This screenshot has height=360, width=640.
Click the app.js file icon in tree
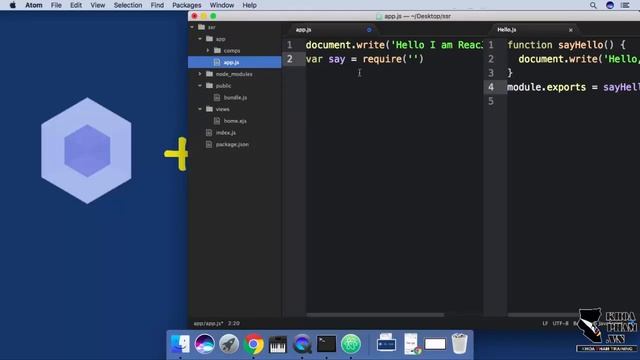pos(217,62)
